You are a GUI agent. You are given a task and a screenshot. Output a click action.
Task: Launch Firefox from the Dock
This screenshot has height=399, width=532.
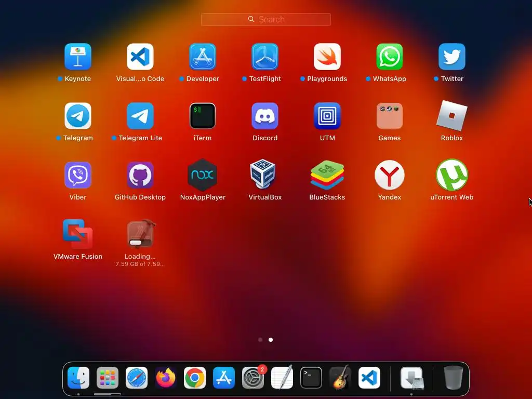coord(166,378)
